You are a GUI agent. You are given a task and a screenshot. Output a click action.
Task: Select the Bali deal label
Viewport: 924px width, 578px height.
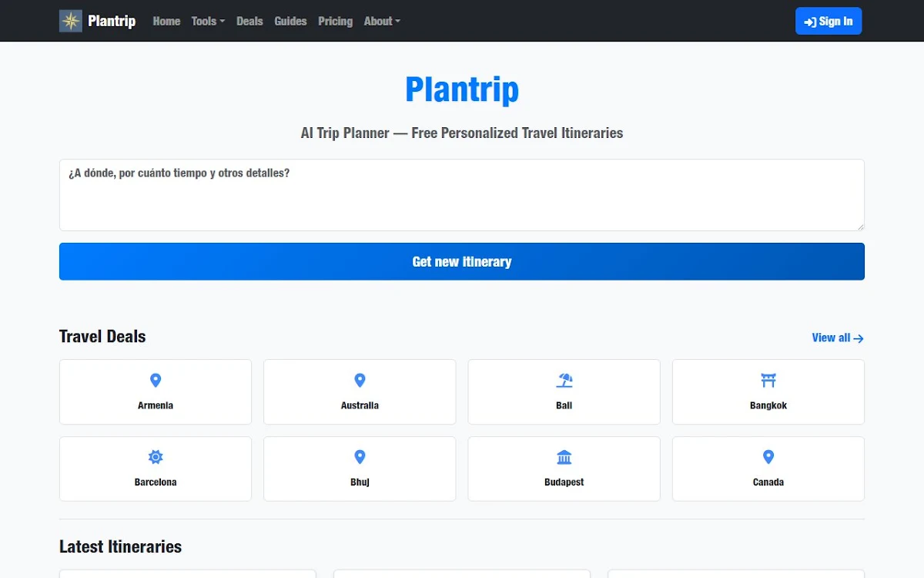[564, 405]
